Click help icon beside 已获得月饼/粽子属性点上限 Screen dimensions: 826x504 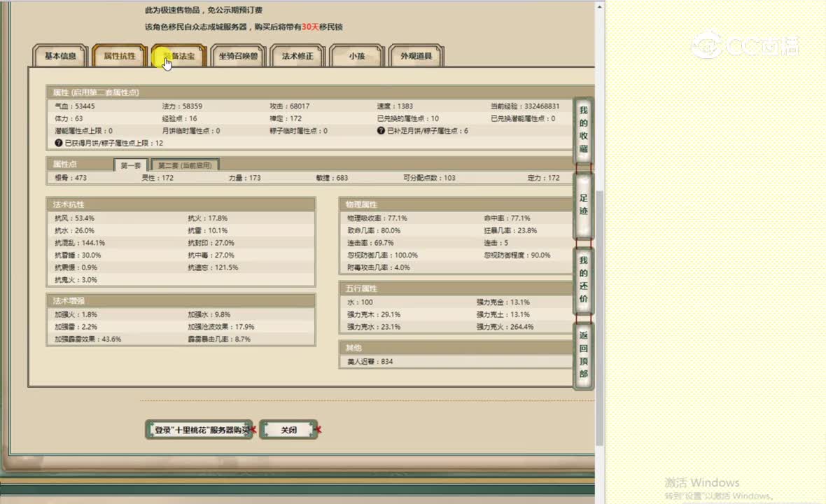[59, 143]
